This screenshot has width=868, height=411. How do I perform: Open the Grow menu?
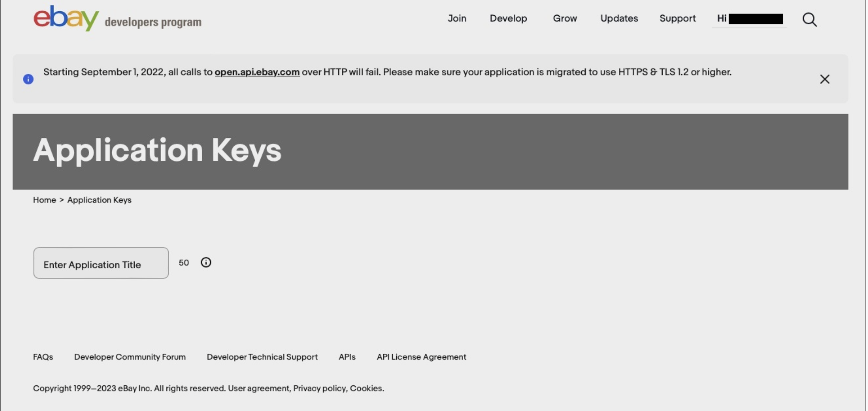565,18
